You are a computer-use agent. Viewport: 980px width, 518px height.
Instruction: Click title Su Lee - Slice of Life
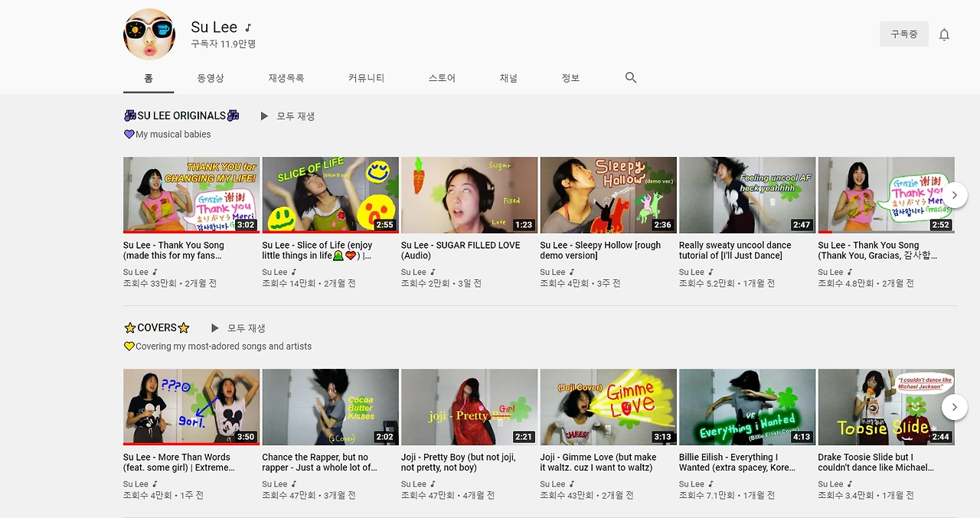pyautogui.click(x=318, y=250)
